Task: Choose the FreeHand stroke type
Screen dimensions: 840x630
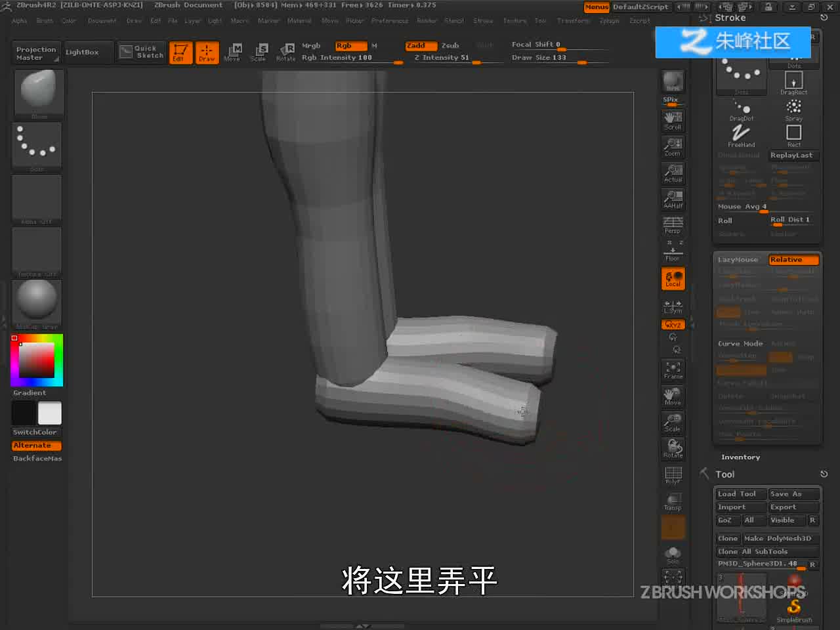Action: point(741,135)
